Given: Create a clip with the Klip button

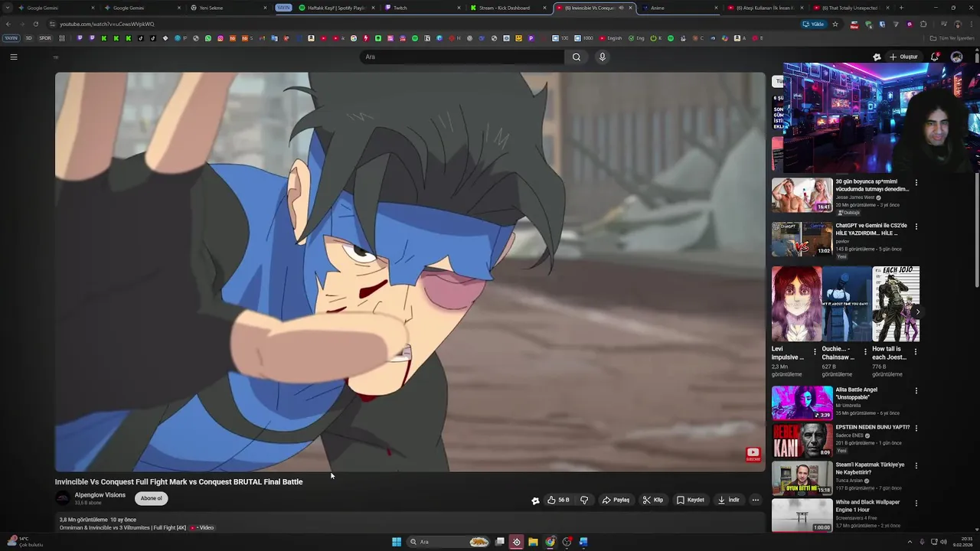Looking at the screenshot, I should click(653, 500).
